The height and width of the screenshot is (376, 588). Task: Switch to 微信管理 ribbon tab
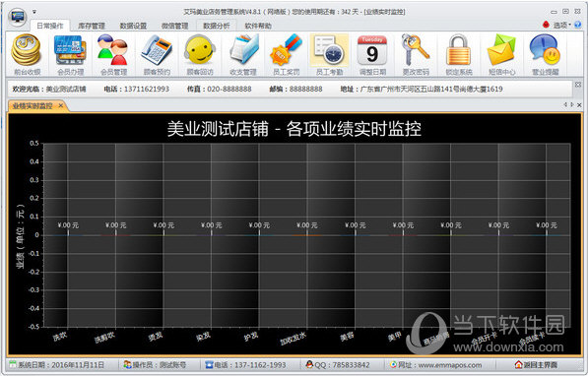[174, 26]
